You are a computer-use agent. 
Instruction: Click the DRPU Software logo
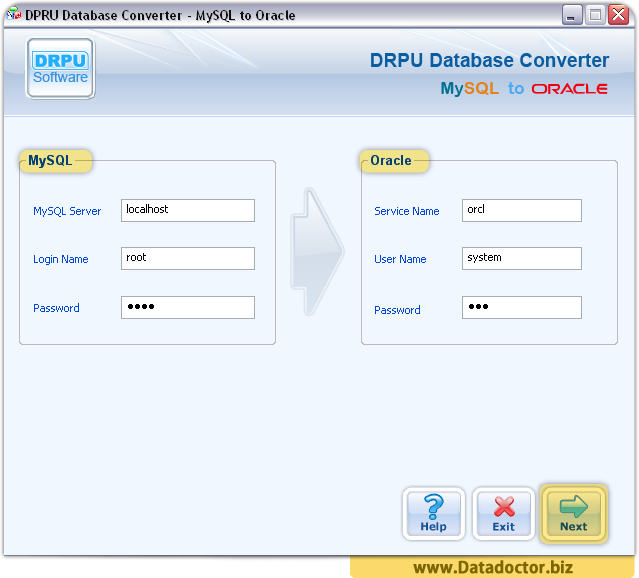click(60, 68)
